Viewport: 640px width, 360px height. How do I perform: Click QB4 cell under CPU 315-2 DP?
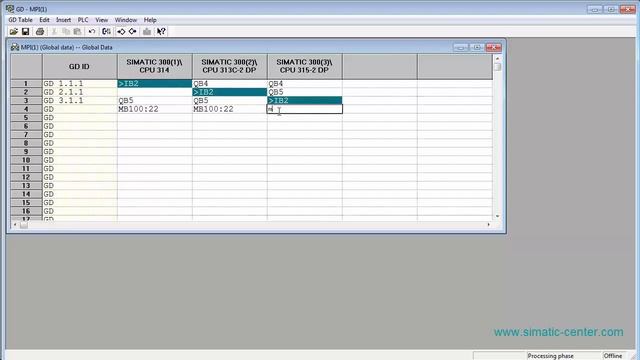[x=305, y=84]
